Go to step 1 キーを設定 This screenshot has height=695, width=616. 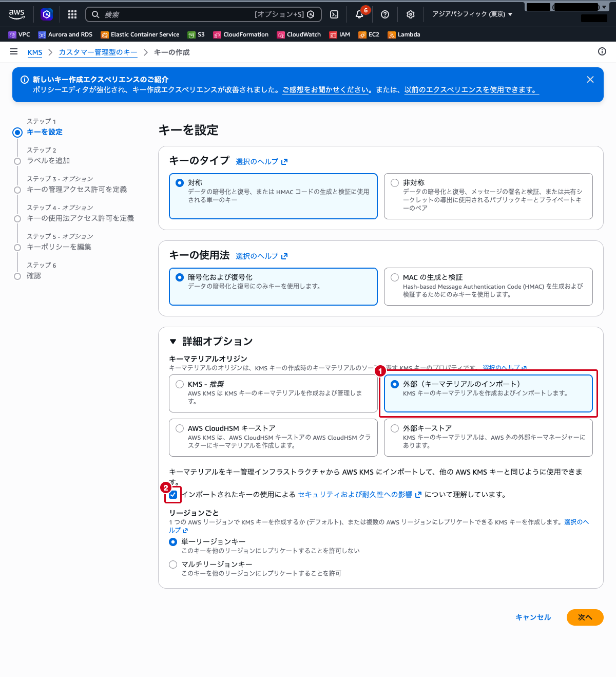[45, 132]
